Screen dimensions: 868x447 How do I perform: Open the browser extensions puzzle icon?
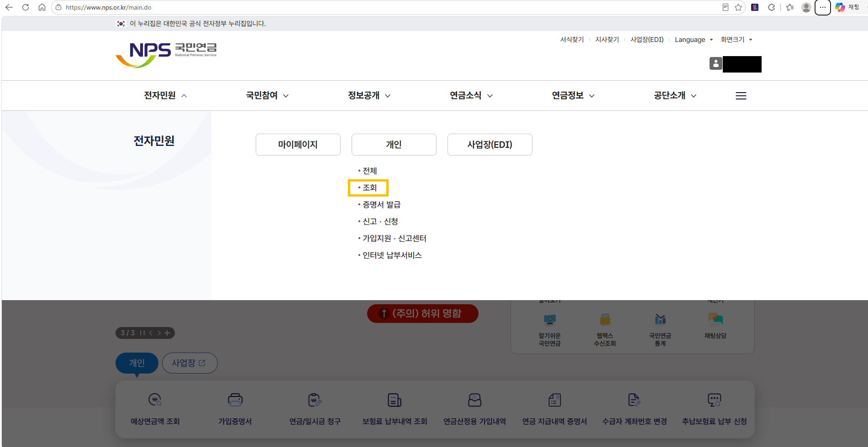click(x=771, y=7)
